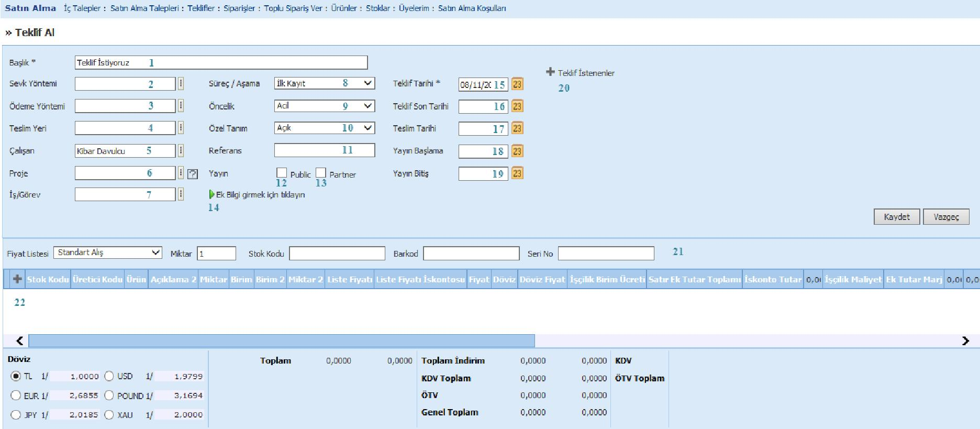Click the Yayın Başlama date field
The height and width of the screenshot is (429, 980).
pyautogui.click(x=483, y=151)
